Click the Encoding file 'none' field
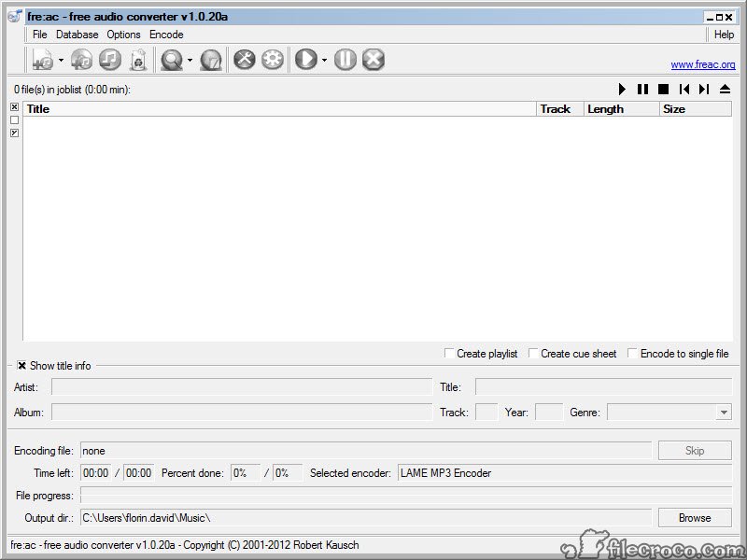The height and width of the screenshot is (560, 747). 366,451
